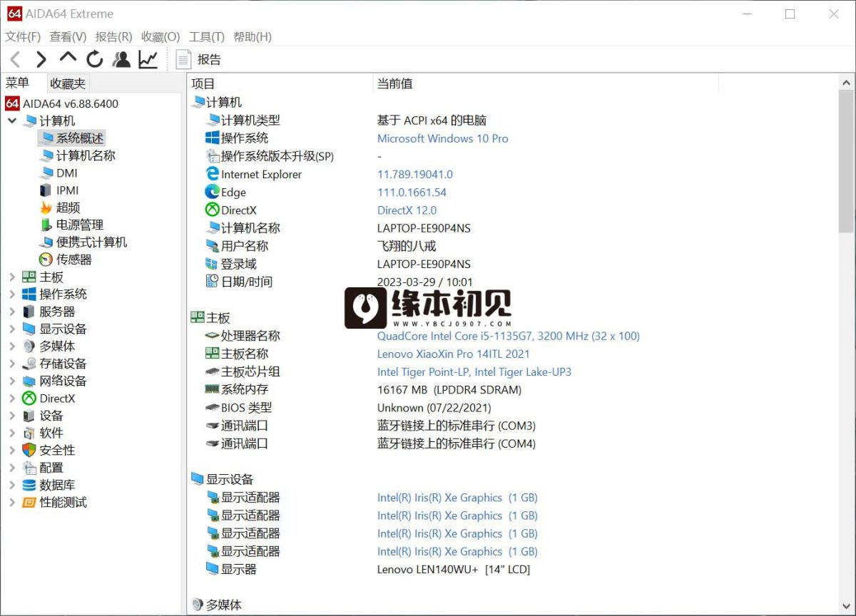Expand the DirectX tree node
The height and width of the screenshot is (616, 856).
[x=11, y=399]
